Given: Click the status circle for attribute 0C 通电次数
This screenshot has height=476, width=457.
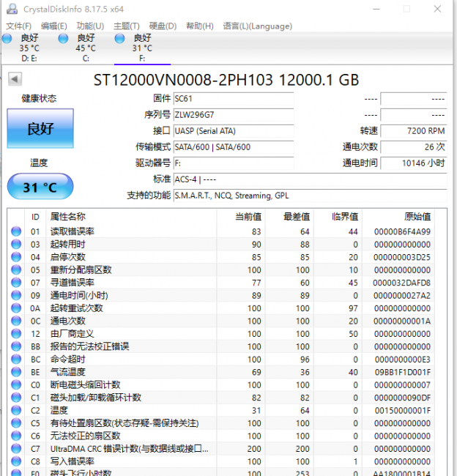Looking at the screenshot, I should click(16, 321).
